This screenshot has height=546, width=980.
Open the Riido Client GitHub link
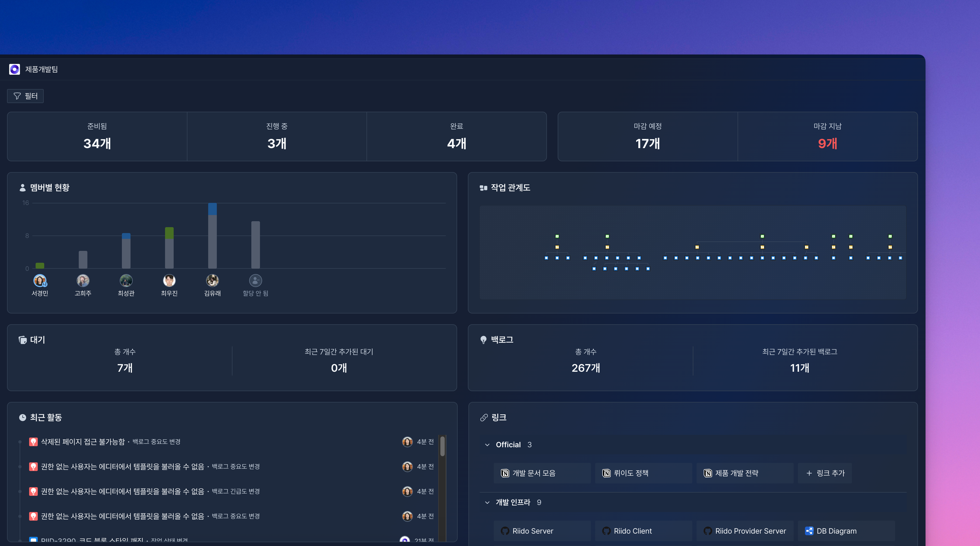[644, 531]
